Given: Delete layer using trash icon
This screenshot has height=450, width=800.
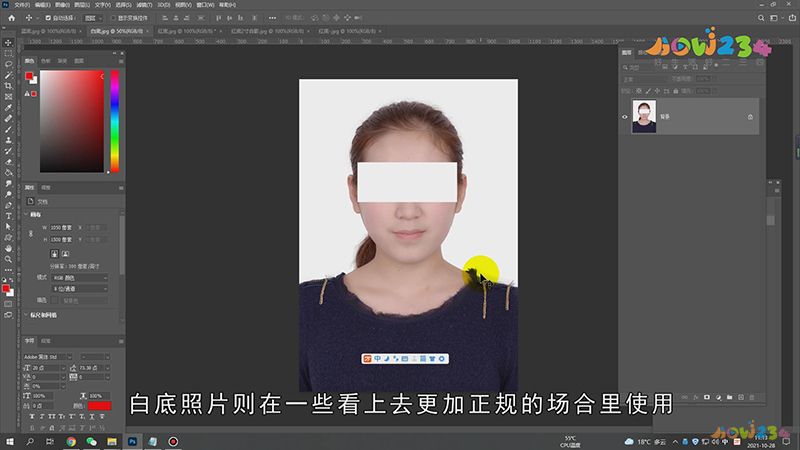Looking at the screenshot, I should coord(752,397).
